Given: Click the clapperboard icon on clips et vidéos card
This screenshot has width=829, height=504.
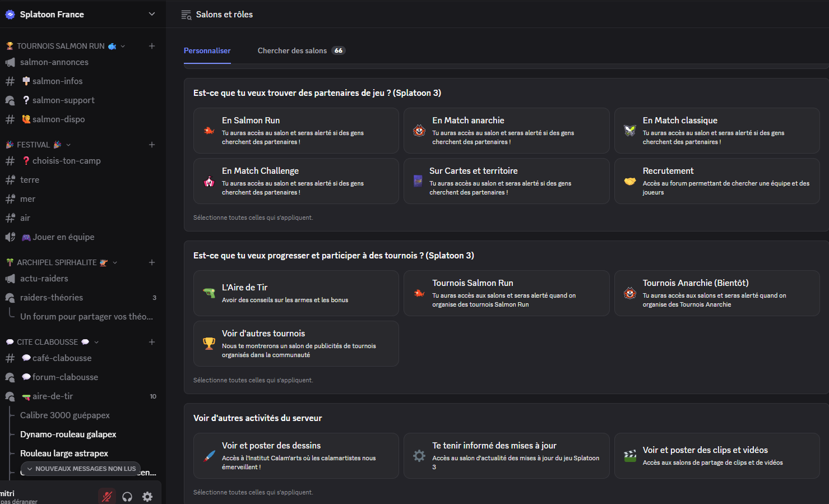Looking at the screenshot, I should 630,456.
